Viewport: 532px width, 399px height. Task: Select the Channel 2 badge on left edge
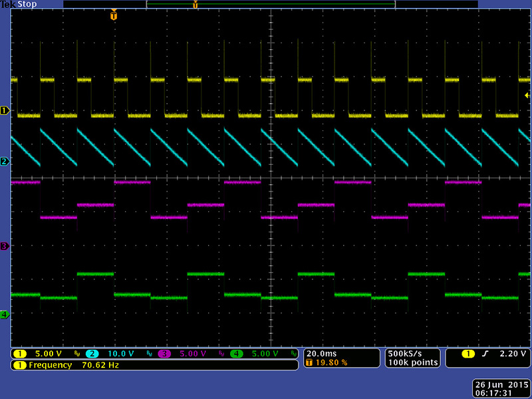[x=3, y=161]
